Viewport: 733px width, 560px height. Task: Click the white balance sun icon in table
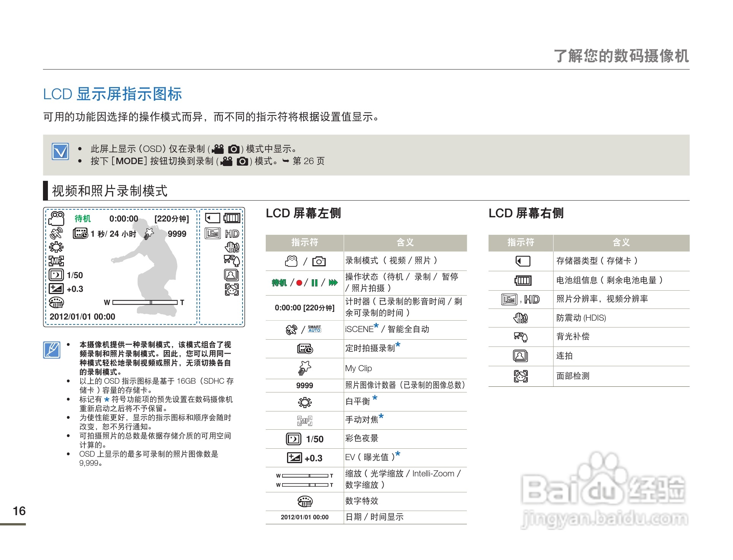(305, 402)
